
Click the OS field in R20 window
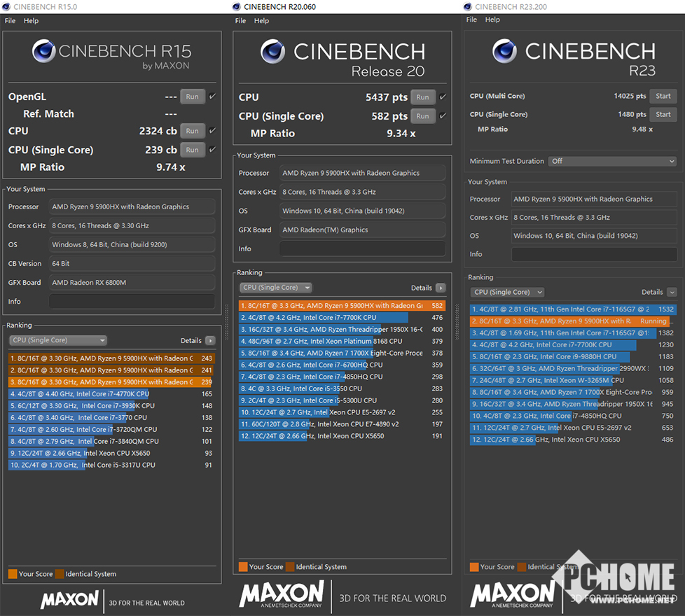tap(362, 211)
